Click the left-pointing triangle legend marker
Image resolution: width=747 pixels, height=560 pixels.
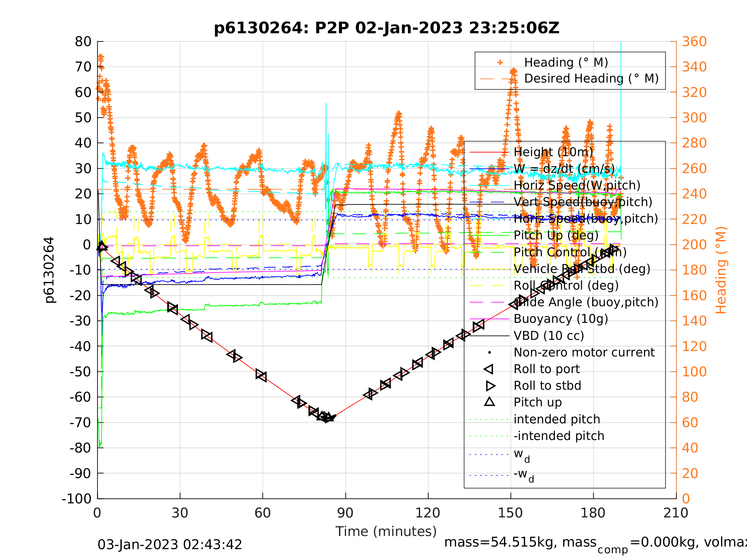click(x=489, y=369)
